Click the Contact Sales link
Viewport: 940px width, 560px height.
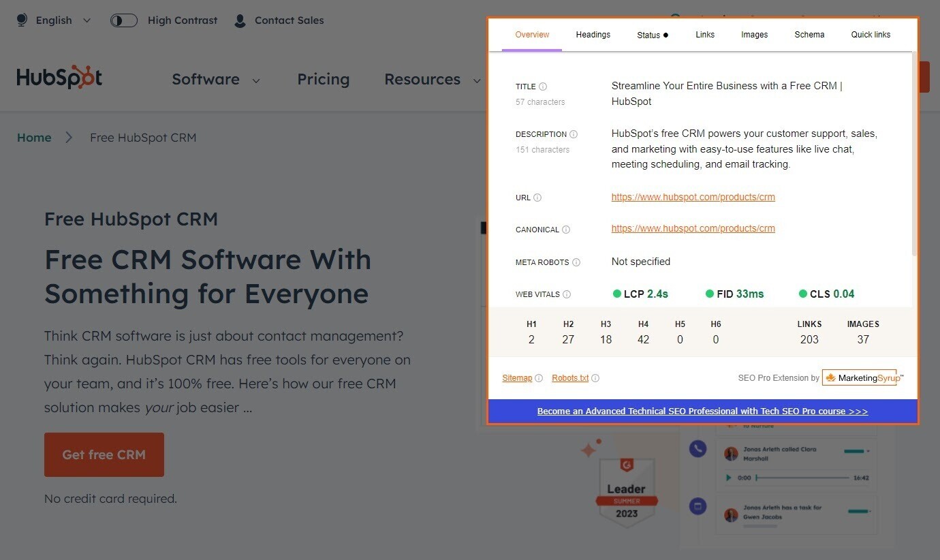[289, 20]
